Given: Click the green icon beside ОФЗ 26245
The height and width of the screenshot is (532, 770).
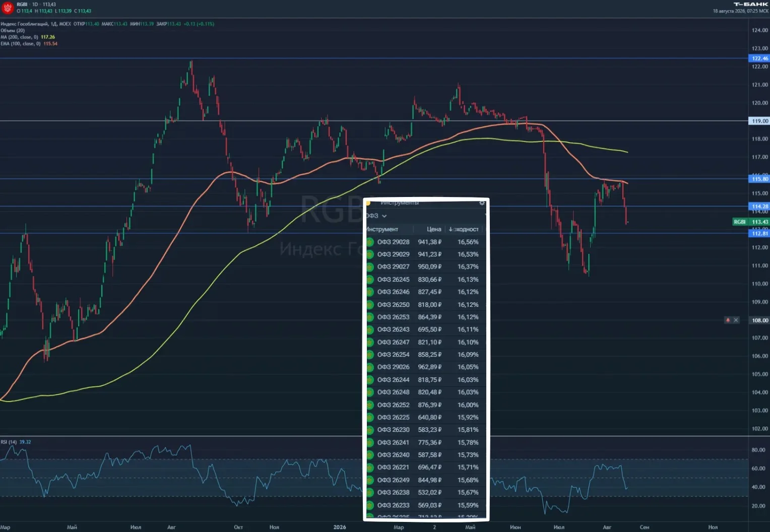Looking at the screenshot, I should pyautogui.click(x=370, y=280).
